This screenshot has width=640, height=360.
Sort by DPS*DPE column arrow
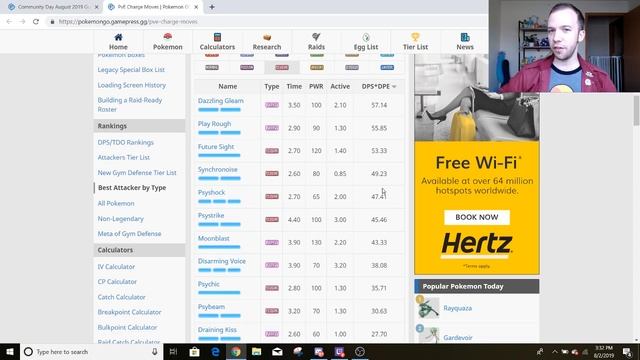pyautogui.click(x=394, y=87)
